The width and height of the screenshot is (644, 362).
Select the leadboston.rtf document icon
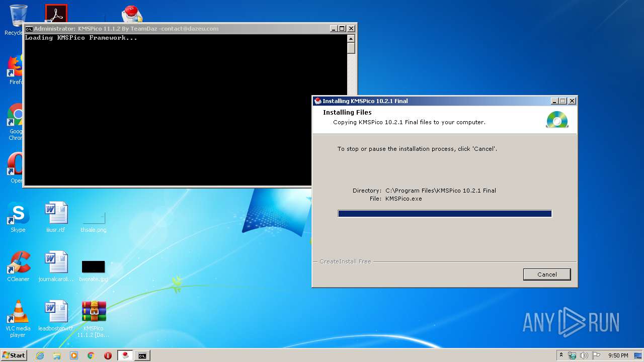tap(56, 316)
